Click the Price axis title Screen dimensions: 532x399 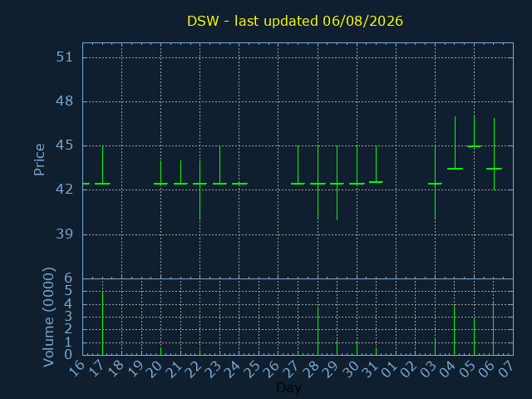pos(39,160)
